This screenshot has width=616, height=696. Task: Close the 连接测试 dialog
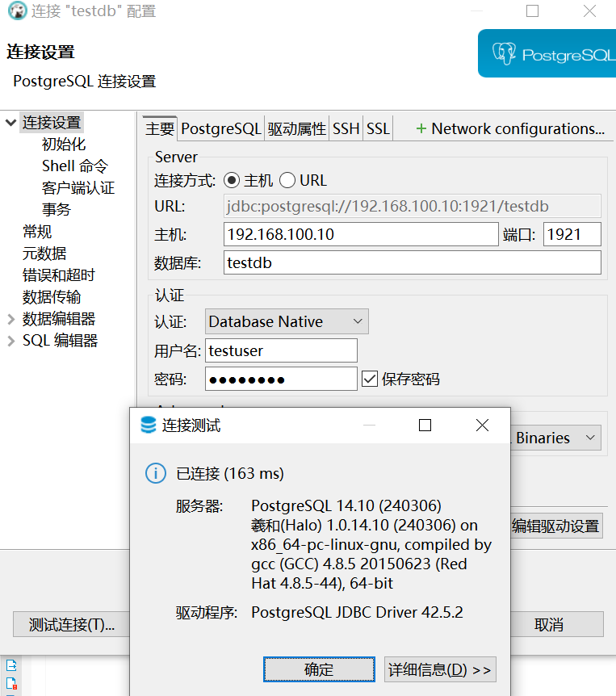[x=482, y=426]
